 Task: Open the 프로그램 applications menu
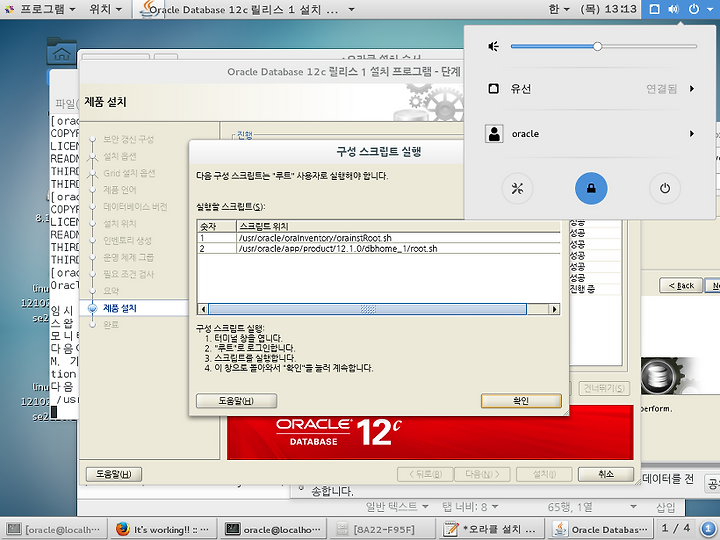[47, 9]
